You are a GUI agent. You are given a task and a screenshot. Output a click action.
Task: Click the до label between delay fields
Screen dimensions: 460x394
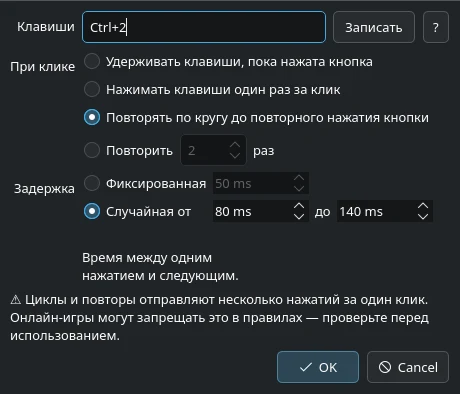point(322,212)
